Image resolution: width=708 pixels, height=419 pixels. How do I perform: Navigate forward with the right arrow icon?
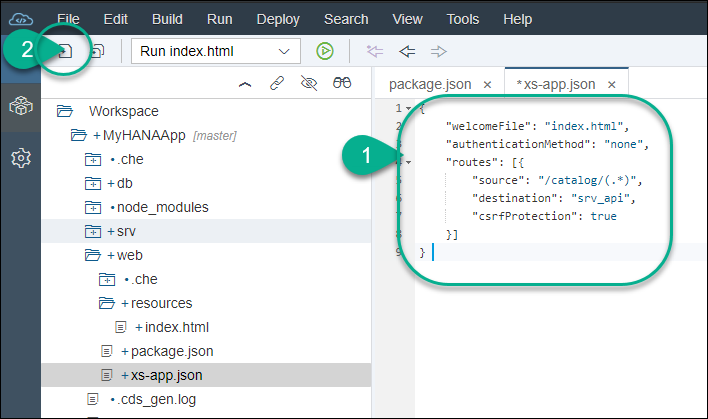(x=438, y=51)
